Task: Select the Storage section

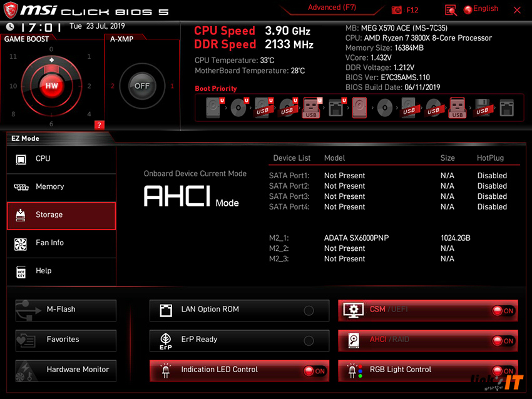Action: tap(61, 216)
